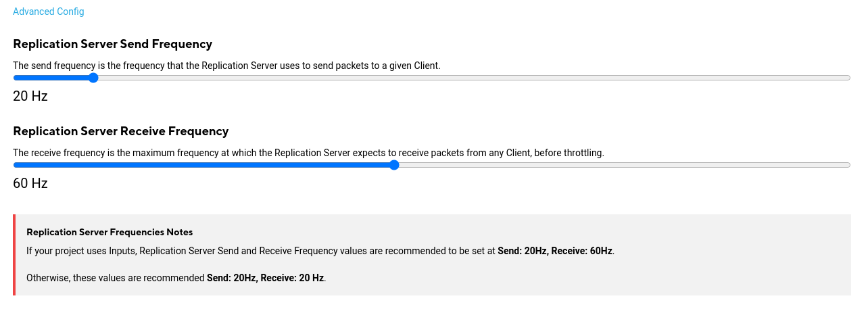Viewport: 868px width, 311px height.
Task: Click the 60 Hz value under the receive slider
Action: coord(30,183)
